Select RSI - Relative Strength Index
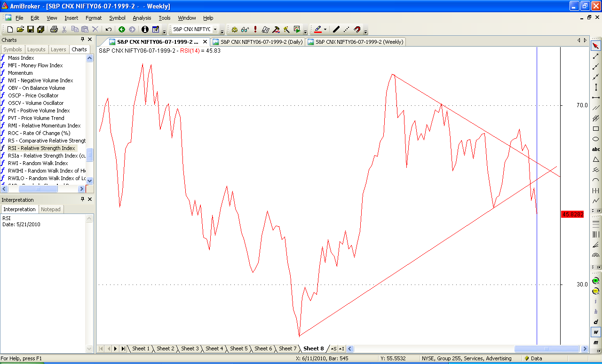The image size is (602, 364). point(42,148)
